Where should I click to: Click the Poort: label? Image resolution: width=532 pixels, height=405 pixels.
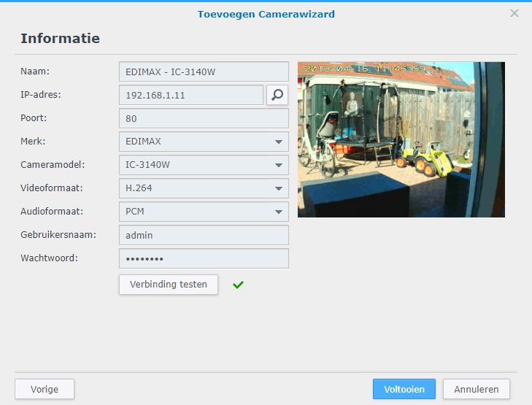pyautogui.click(x=34, y=118)
